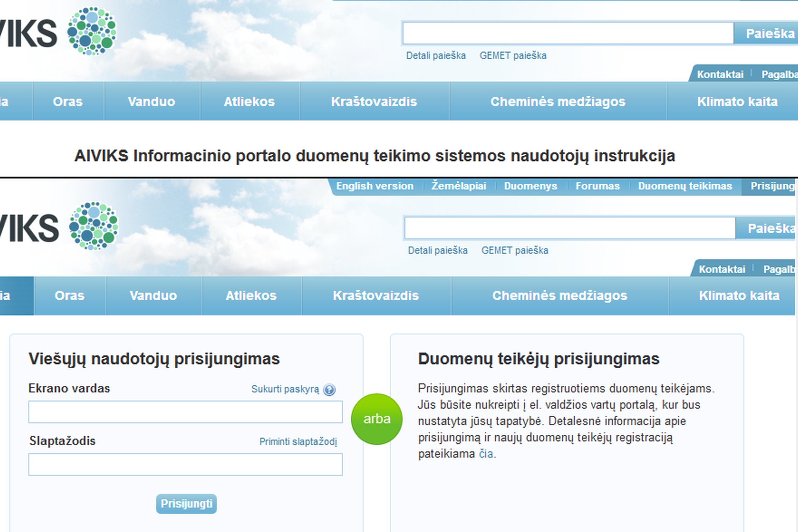Select Cheminės medžiagos in the navigation bar above the login forms
Image resolution: width=798 pixels, height=532 pixels.
point(560,296)
